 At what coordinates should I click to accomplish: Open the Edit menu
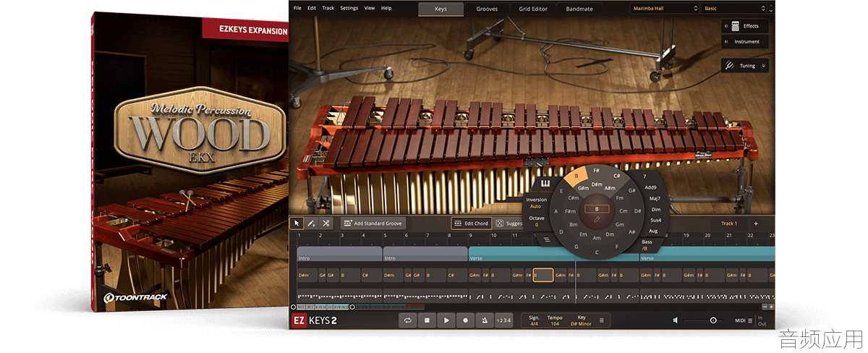312,8
